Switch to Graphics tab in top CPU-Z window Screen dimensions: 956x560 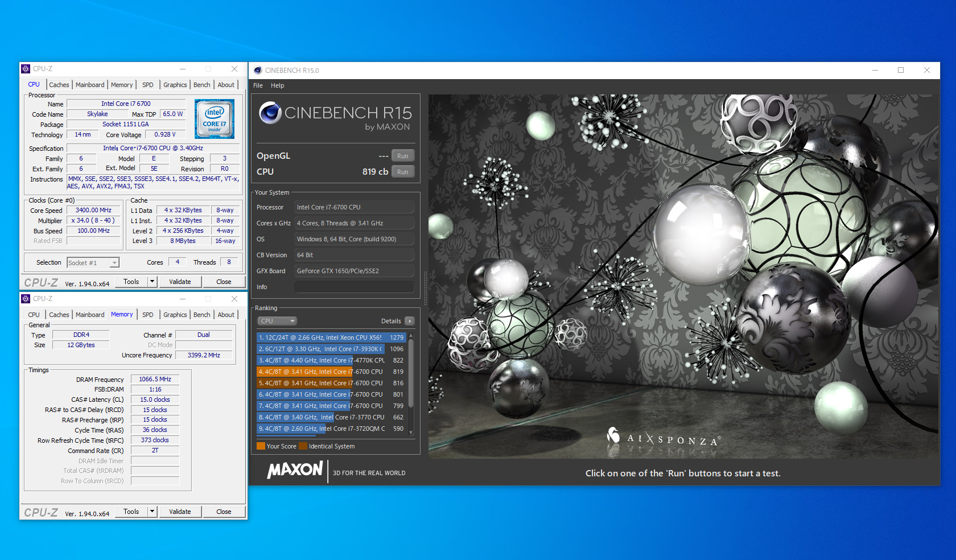175,85
